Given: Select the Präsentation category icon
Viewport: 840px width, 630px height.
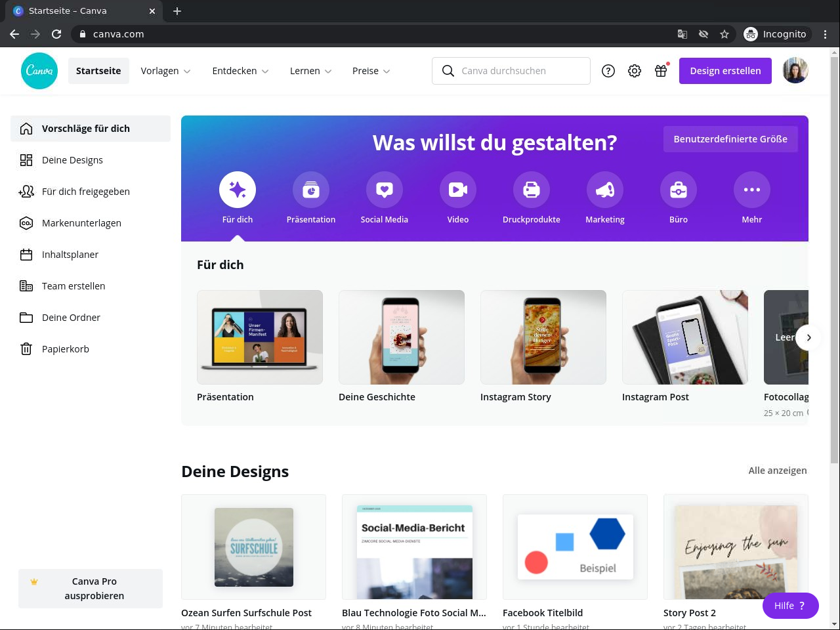Looking at the screenshot, I should tap(311, 190).
